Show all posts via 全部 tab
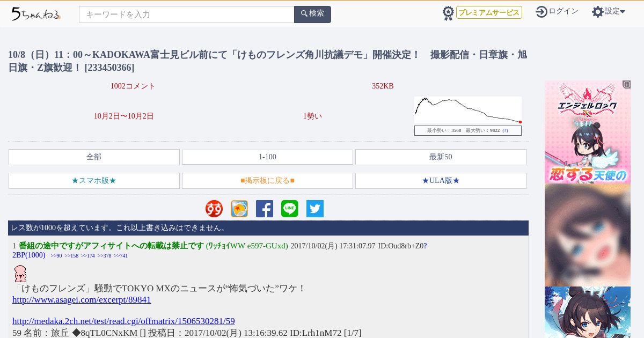 pyautogui.click(x=94, y=157)
